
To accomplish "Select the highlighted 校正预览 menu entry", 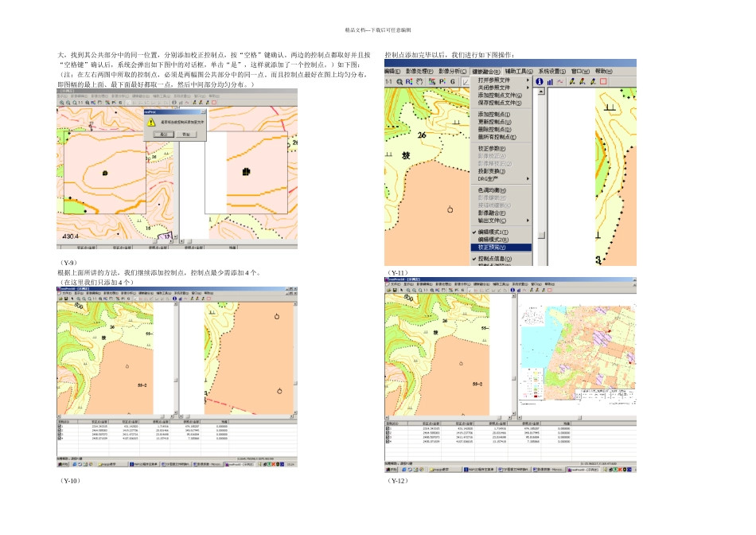I will click(499, 247).
